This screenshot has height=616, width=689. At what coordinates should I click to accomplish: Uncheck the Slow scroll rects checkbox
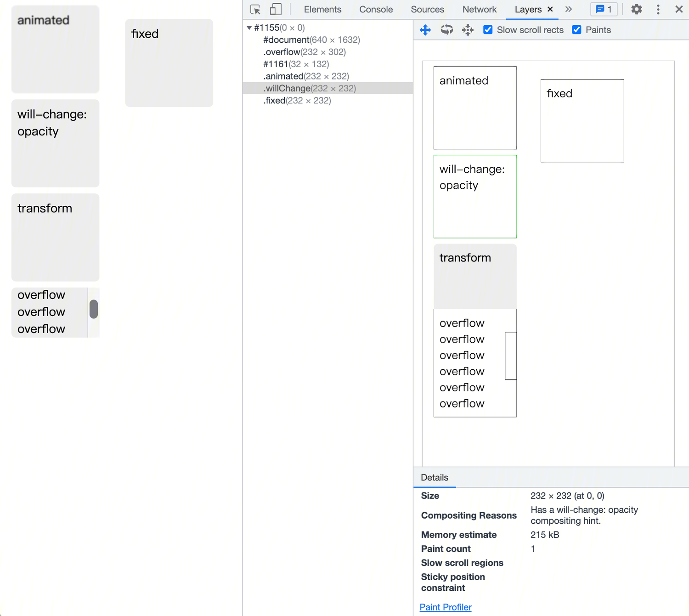tap(488, 30)
